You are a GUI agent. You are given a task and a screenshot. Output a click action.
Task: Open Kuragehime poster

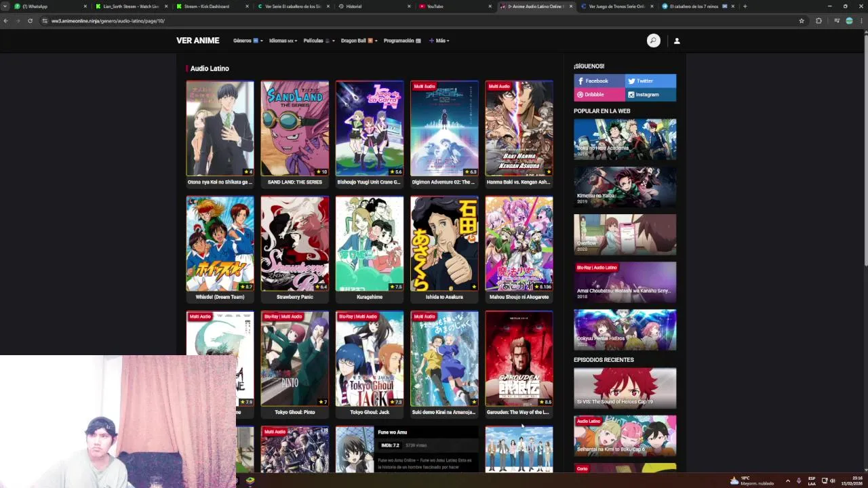coord(369,243)
